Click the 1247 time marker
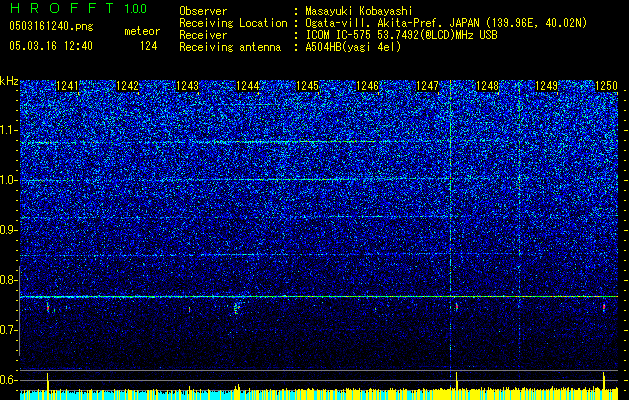This screenshot has width=629, height=400. point(427,86)
